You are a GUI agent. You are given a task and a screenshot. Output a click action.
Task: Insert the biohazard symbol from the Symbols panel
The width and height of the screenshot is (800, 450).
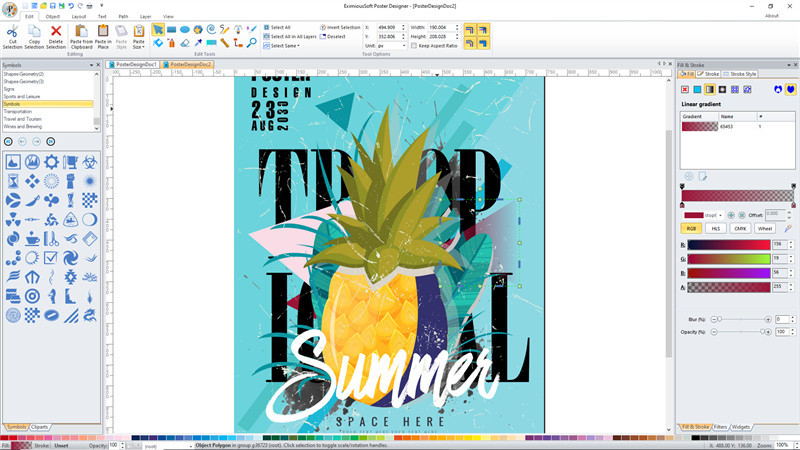pyautogui.click(x=89, y=162)
